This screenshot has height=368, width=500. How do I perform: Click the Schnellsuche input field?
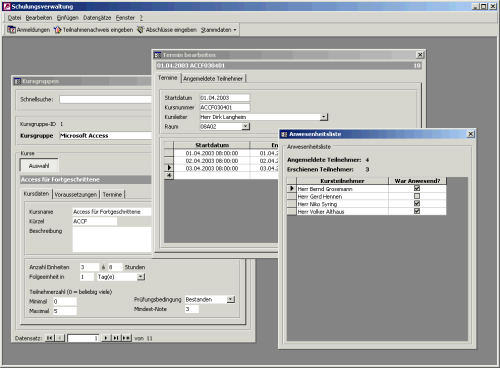105,99
